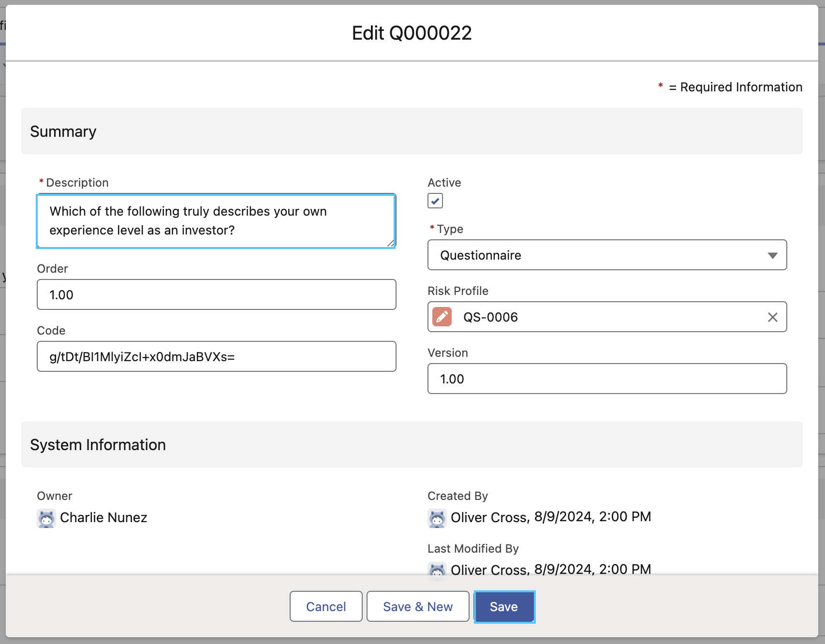Click the Owner field label

[55, 496]
